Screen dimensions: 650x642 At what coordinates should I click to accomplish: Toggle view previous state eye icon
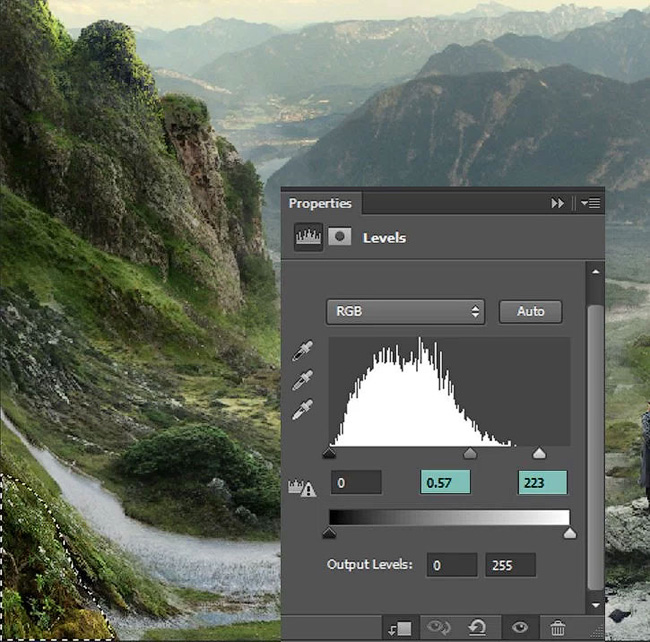pos(439,627)
